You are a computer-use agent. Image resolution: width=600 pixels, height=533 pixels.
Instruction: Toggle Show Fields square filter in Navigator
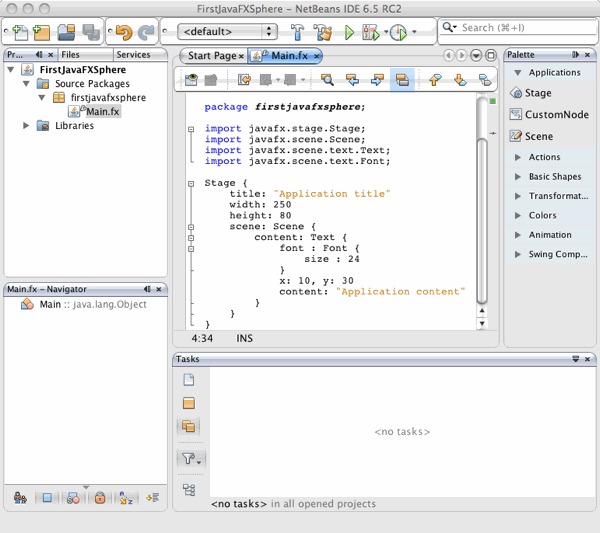[47, 498]
